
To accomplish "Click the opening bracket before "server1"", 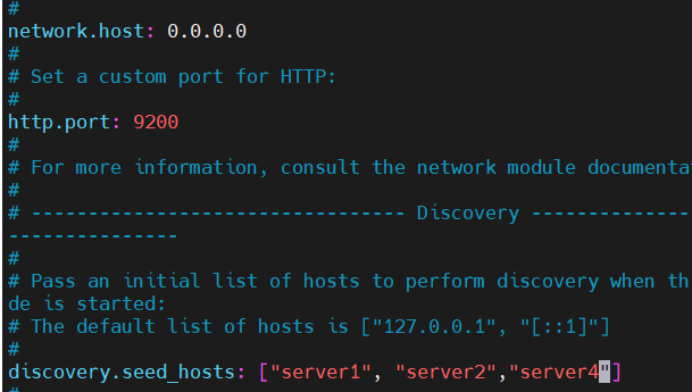I will pyautogui.click(x=264, y=372).
